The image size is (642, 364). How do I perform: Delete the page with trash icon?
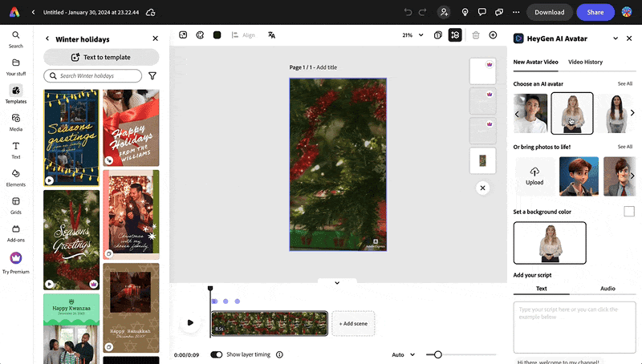tap(476, 35)
